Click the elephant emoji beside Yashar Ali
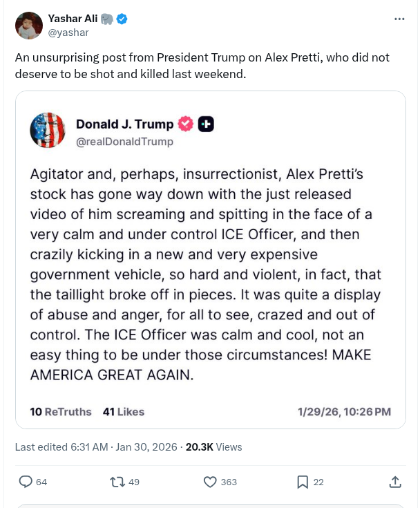Viewport: 420px width, 508px height. tap(107, 19)
